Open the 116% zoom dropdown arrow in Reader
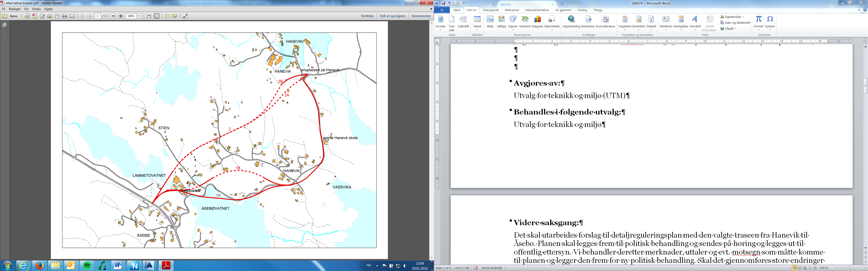The height and width of the screenshot is (271, 868). [139, 16]
